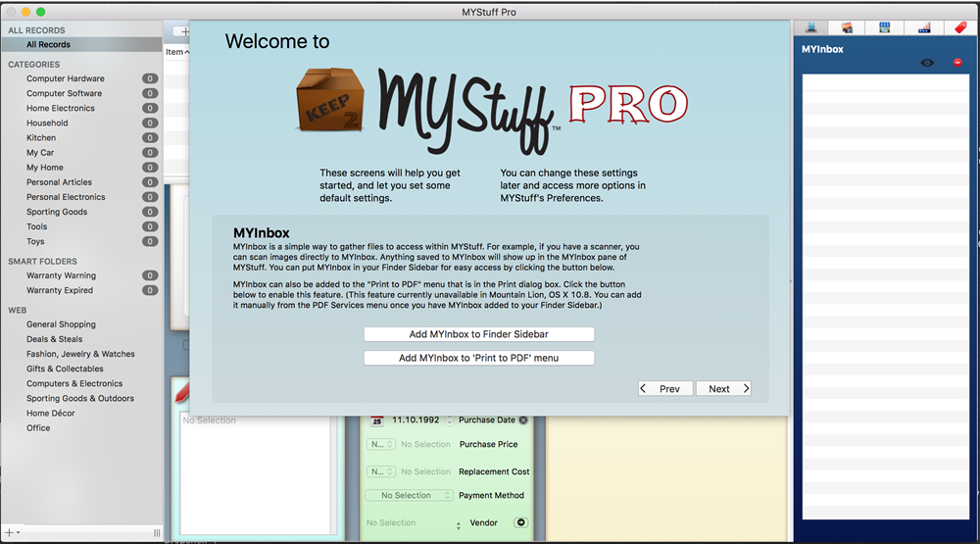Adjust the Purchase Date stepper

pos(450,420)
